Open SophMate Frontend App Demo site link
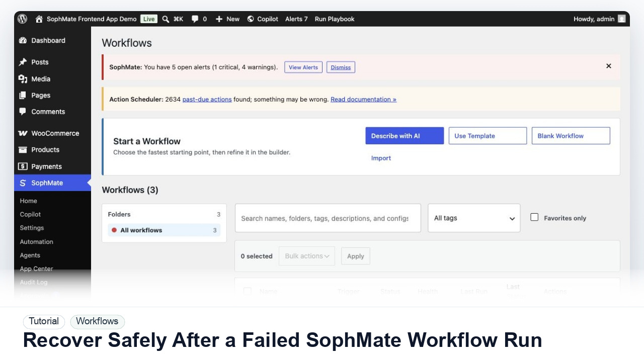The height and width of the screenshot is (362, 644). pos(92,19)
